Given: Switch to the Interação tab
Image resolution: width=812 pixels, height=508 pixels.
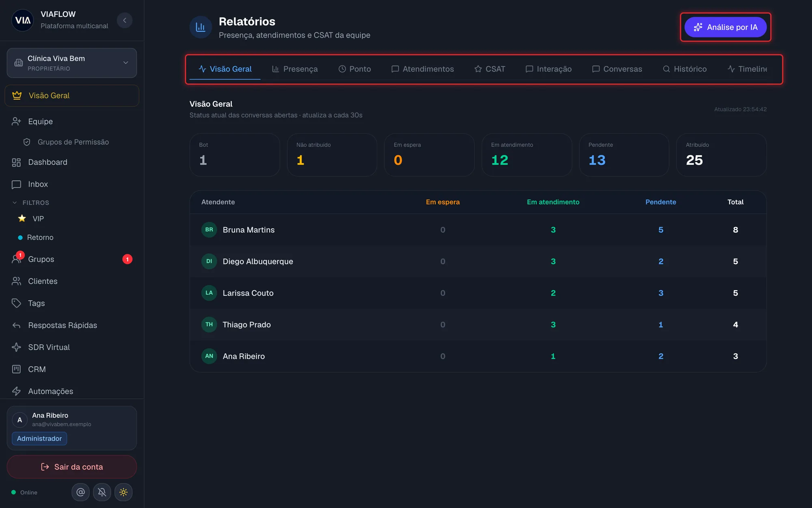Looking at the screenshot, I should [549, 69].
